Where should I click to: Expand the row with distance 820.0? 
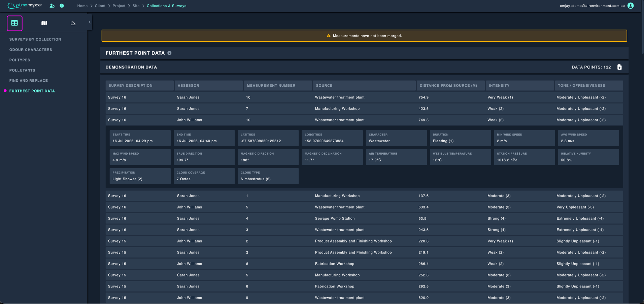point(364,298)
